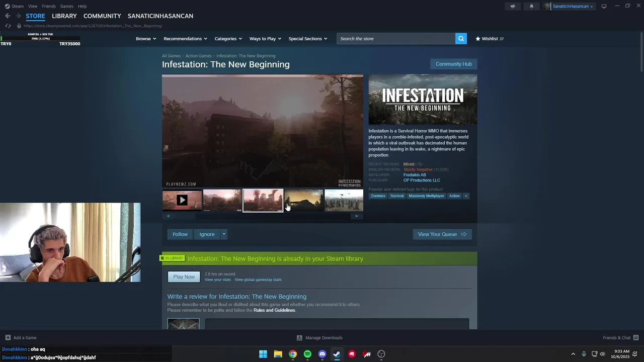Click Play Now
The image size is (644, 362).
(x=184, y=277)
